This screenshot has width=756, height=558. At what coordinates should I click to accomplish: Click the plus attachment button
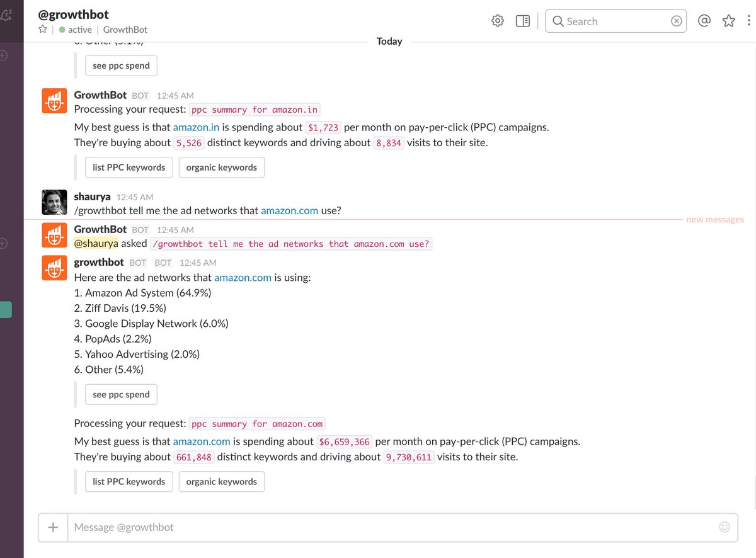point(53,527)
